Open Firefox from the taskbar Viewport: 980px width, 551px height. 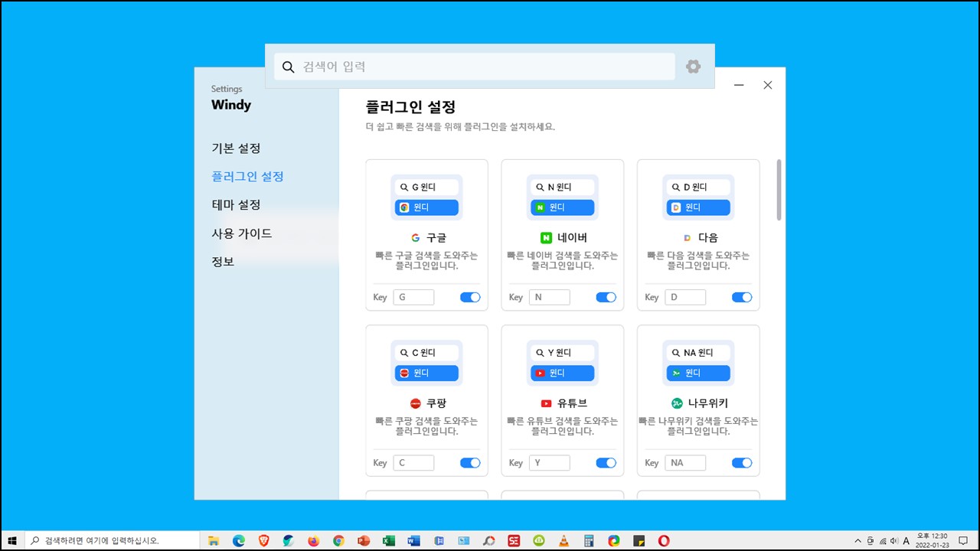click(x=313, y=540)
